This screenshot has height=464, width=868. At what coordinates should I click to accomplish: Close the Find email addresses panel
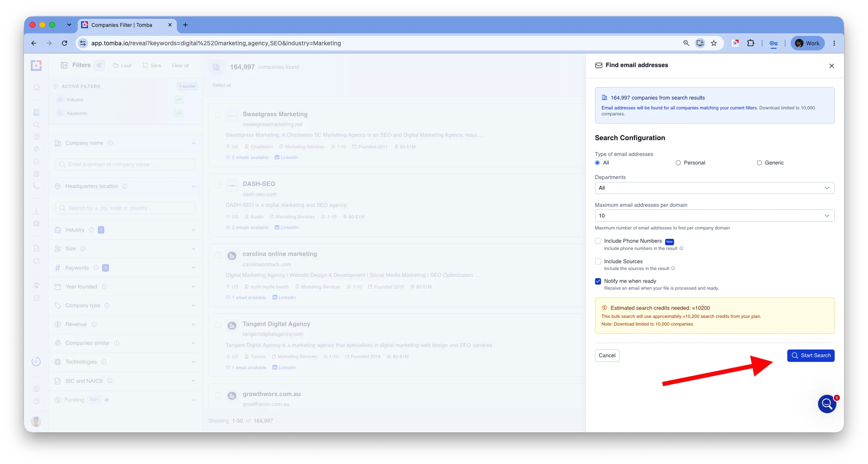coord(831,66)
